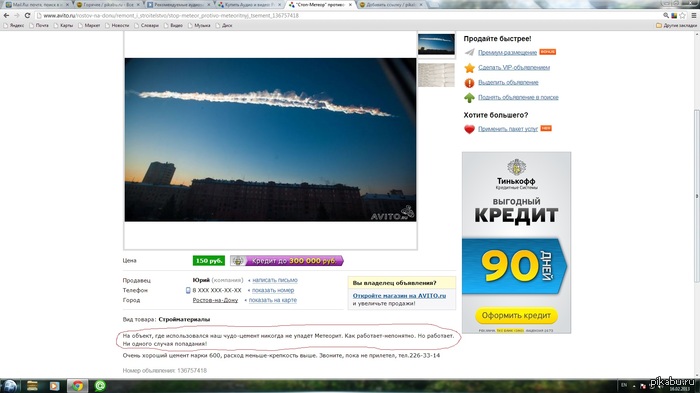
Task: Switch to the Mail.Ru browser tab
Action: (38, 4)
